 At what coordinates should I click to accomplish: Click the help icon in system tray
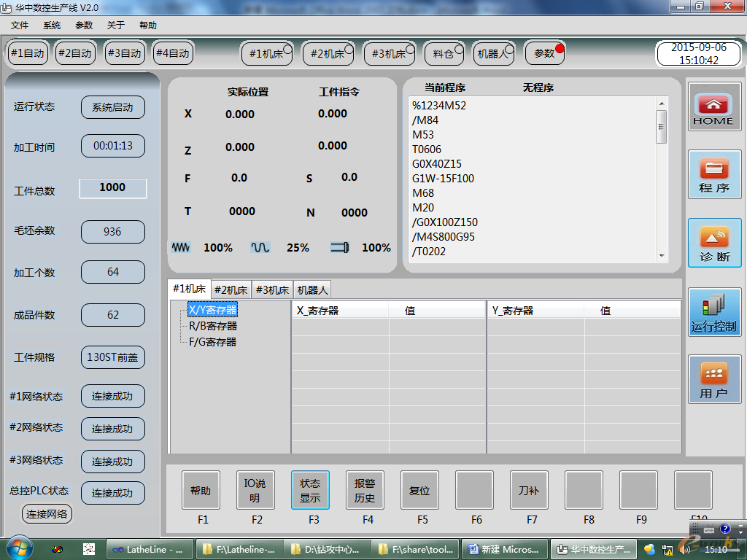point(724,529)
